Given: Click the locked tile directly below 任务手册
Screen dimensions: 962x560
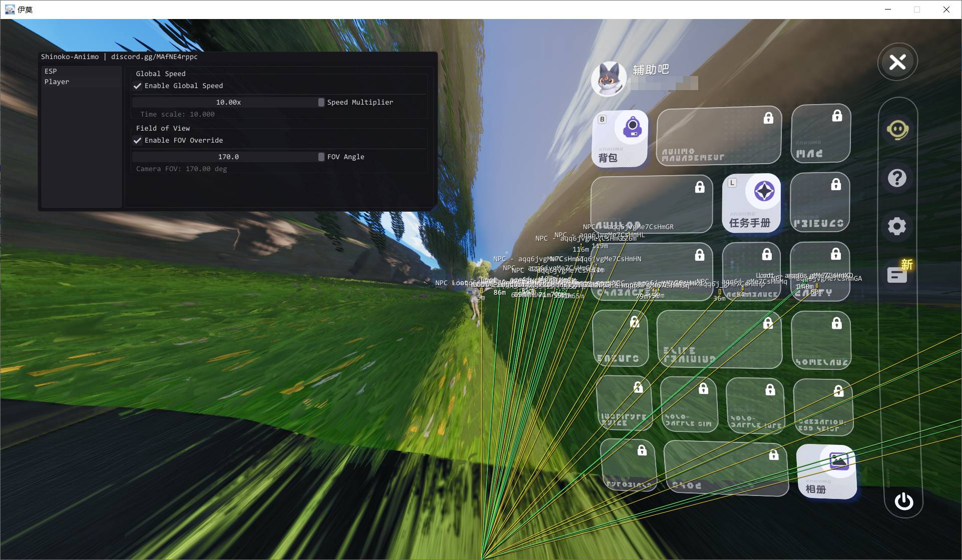Looking at the screenshot, I should coord(751,272).
